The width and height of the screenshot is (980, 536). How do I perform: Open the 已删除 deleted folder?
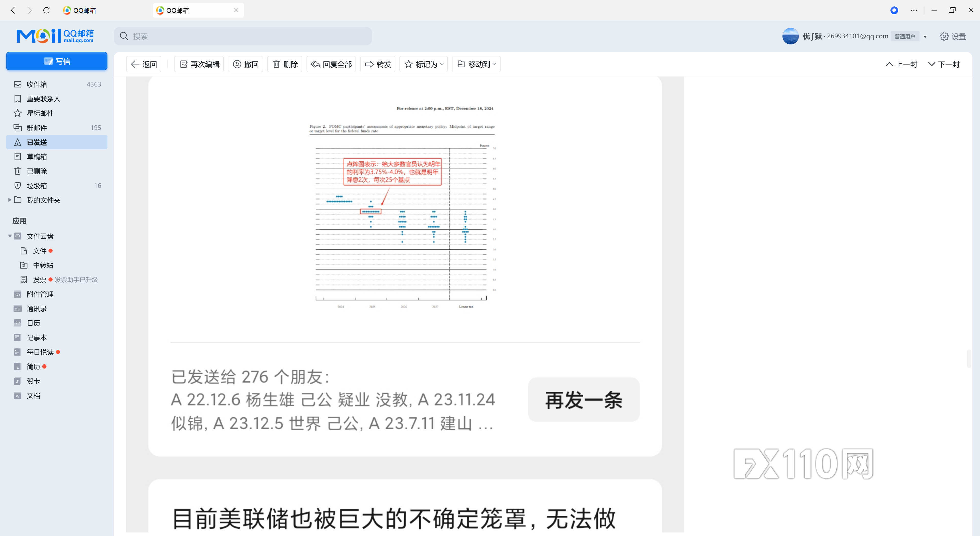click(57, 171)
